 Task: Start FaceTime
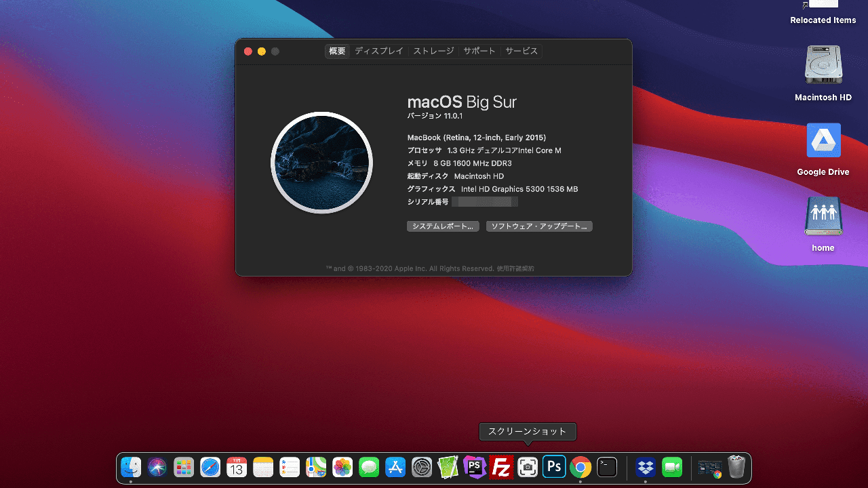(x=671, y=467)
